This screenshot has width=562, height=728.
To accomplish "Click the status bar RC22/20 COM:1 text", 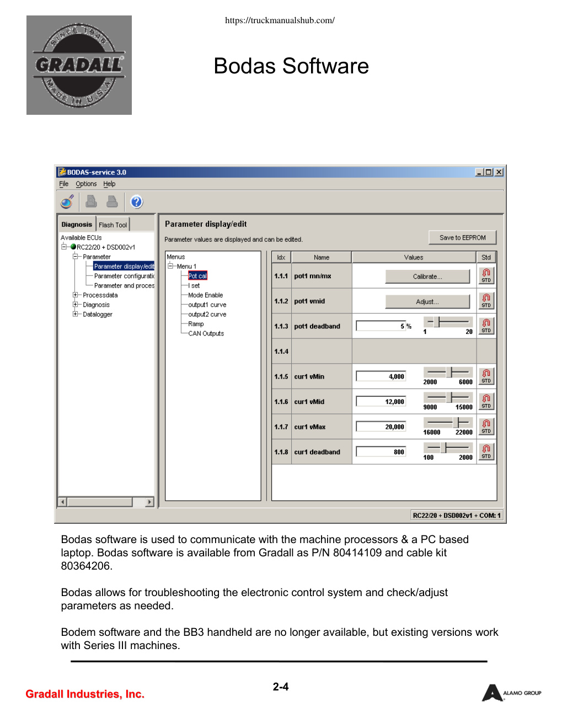I will point(457,516).
